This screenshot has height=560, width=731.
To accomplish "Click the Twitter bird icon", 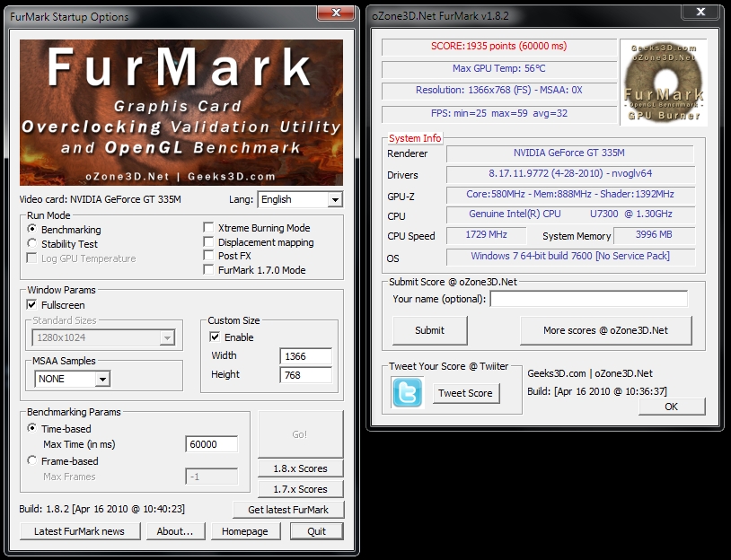I will pyautogui.click(x=408, y=392).
